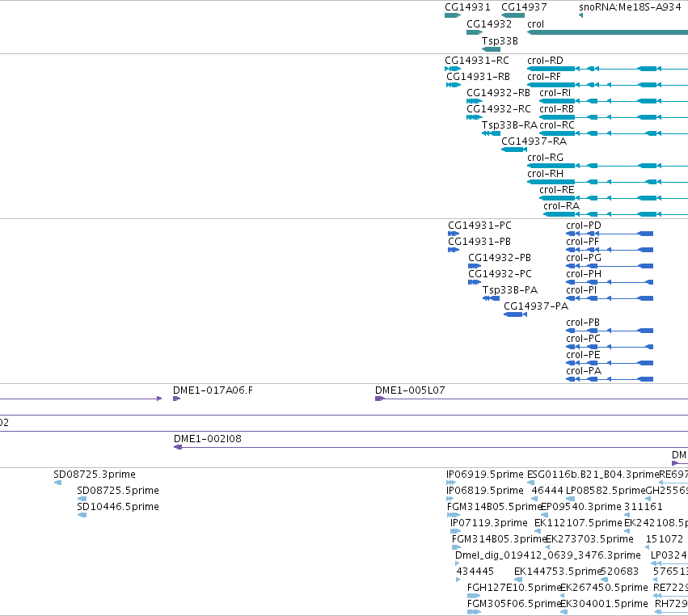The image size is (688, 616).
Task: Click the IP06819.5prime EST label
Action: coord(485,491)
